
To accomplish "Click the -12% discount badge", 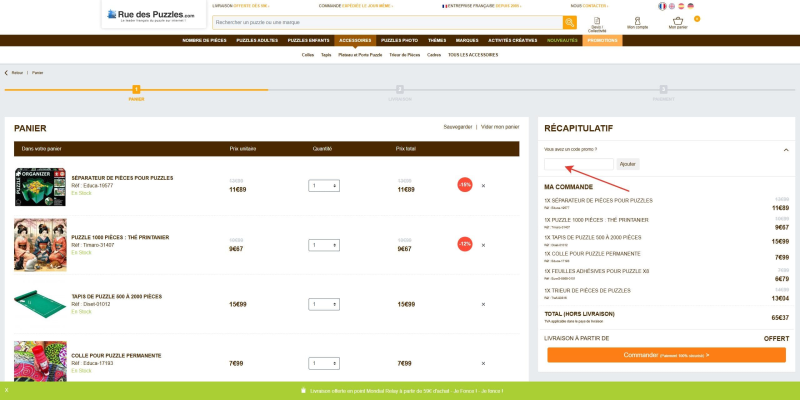I will point(465,244).
